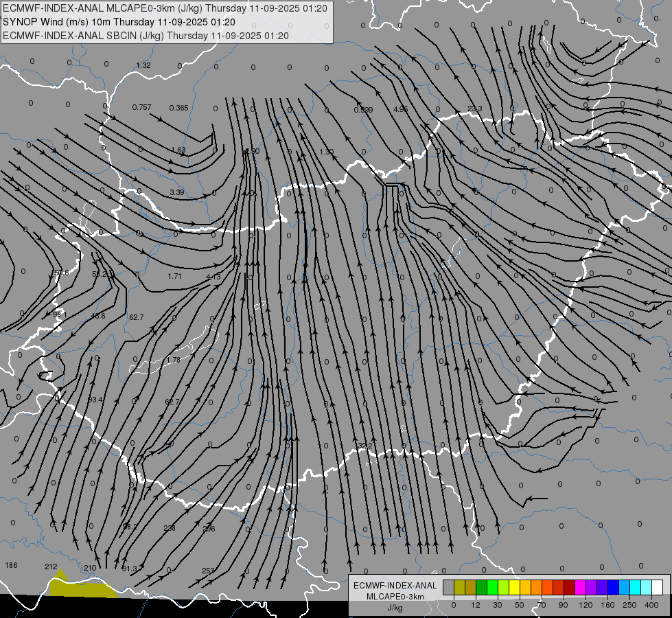Click the data value 1.32
Viewport: 672px width, 618px height.
point(143,66)
